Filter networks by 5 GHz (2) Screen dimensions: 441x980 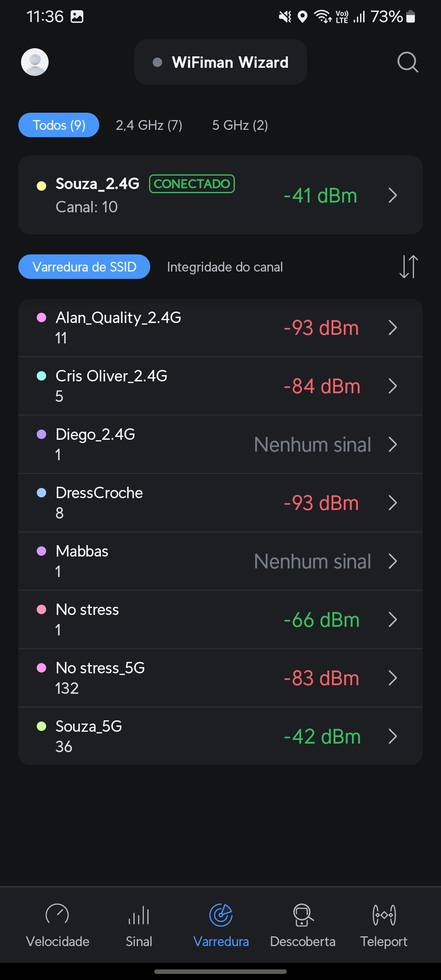pos(240,125)
